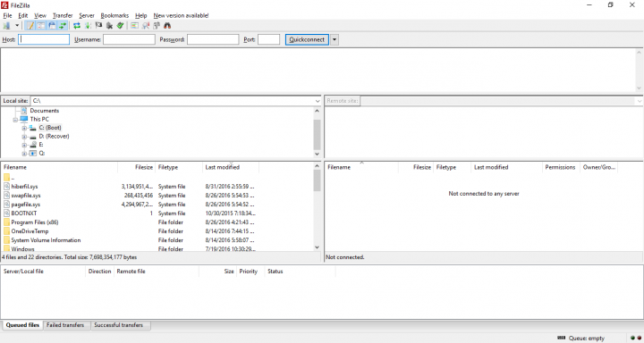
Task: Click the Queue status icon in status bar
Action: [561, 338]
